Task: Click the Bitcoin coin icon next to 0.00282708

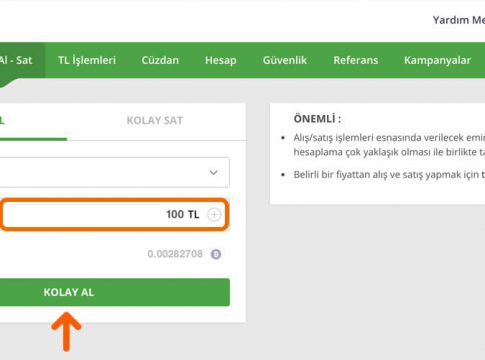Action: click(216, 254)
